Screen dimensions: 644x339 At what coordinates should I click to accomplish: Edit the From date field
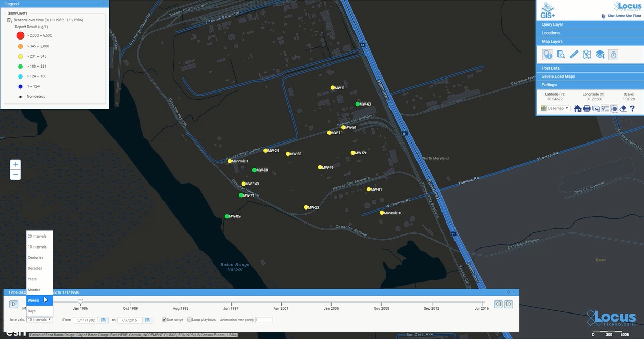click(x=86, y=320)
